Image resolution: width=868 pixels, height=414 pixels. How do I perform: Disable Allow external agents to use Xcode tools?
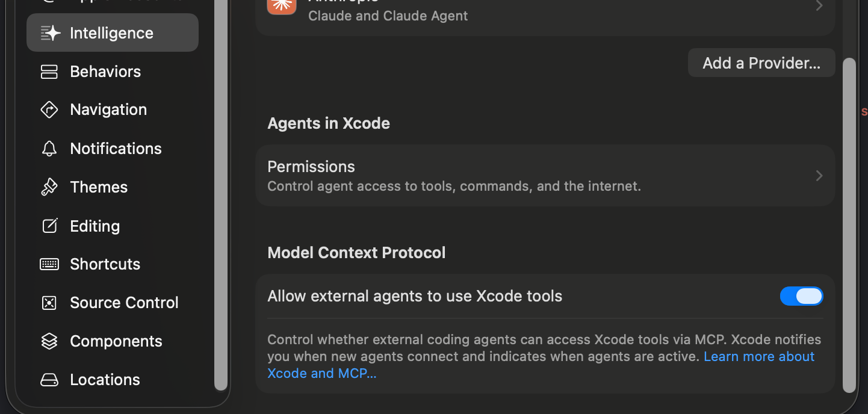[801, 296]
